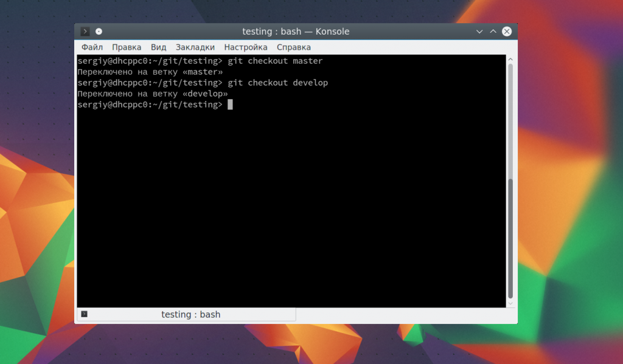Click the window title "testing : bash — Konsole"
The image size is (623, 364).
coord(296,32)
